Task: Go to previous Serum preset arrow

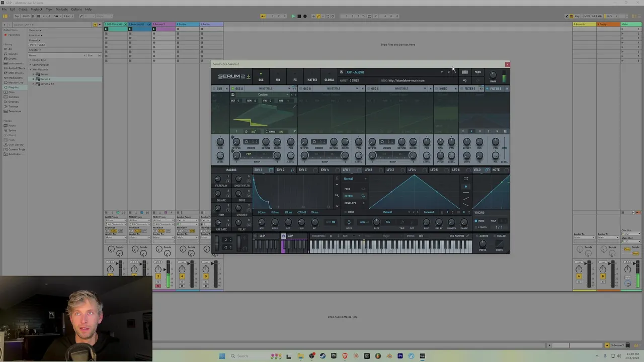Action: [449, 72]
